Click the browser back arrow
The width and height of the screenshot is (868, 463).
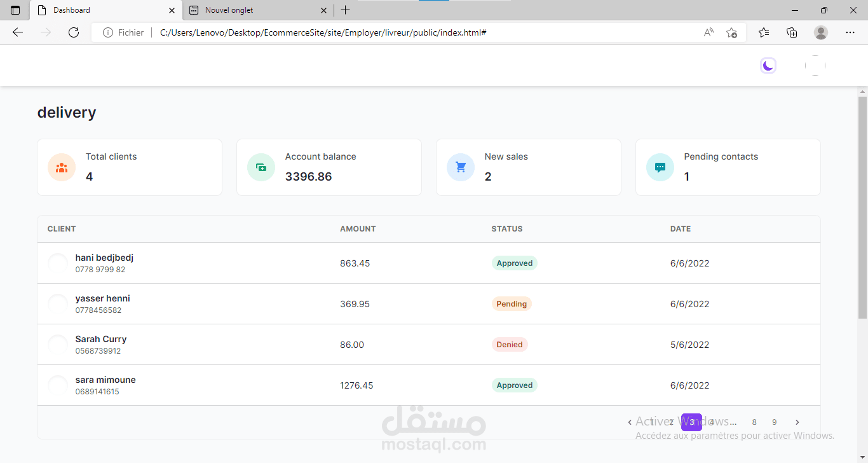pyautogui.click(x=18, y=32)
